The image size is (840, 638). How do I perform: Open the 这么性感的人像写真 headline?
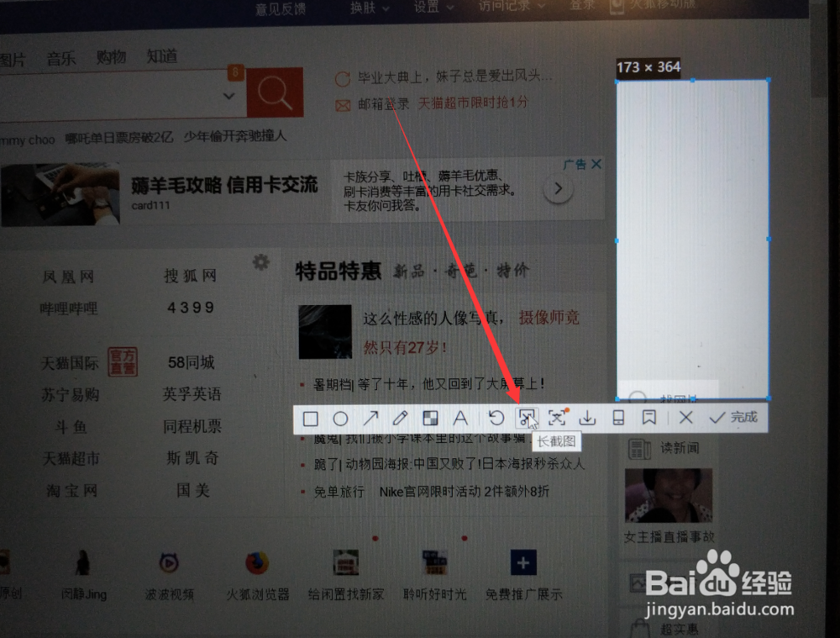pyautogui.click(x=433, y=319)
